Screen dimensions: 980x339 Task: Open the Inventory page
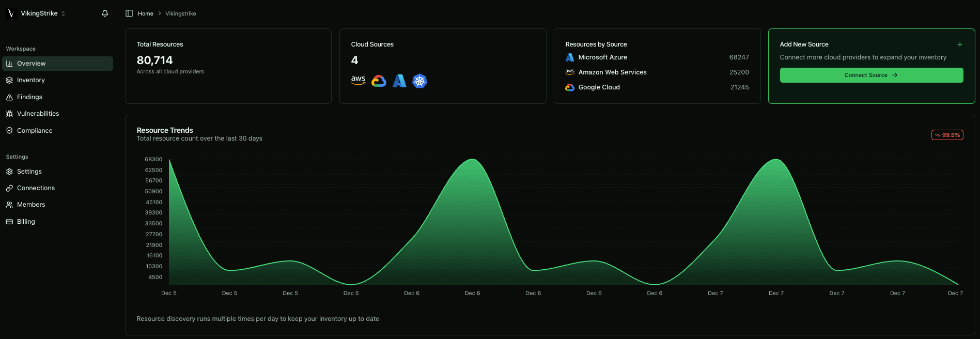31,80
